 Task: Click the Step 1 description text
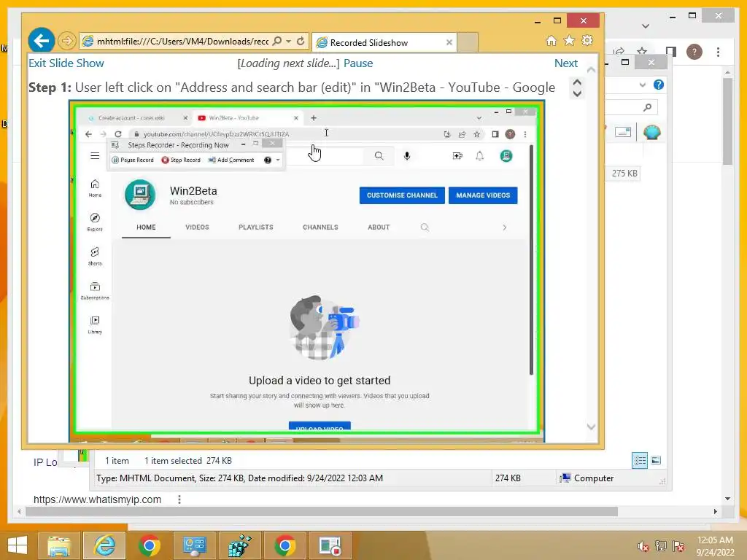[x=292, y=87]
